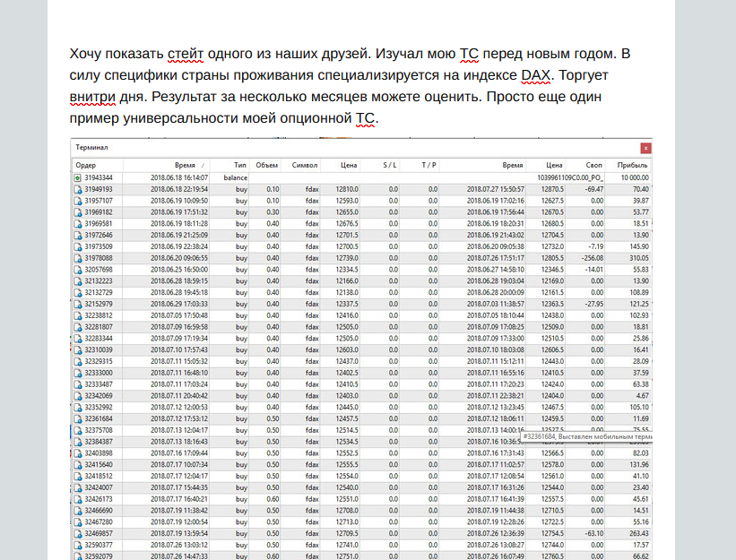Click the order icon next to 32132223

(77, 281)
